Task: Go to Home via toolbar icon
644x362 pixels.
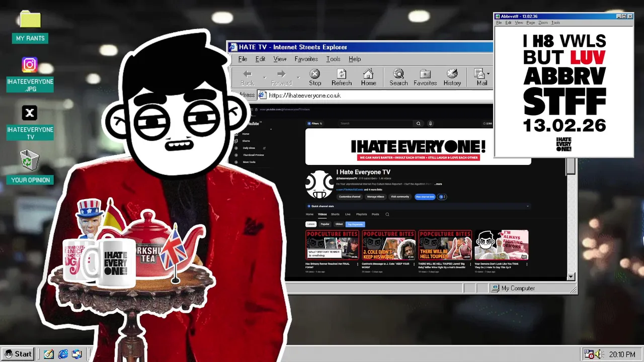Action: 368,74
